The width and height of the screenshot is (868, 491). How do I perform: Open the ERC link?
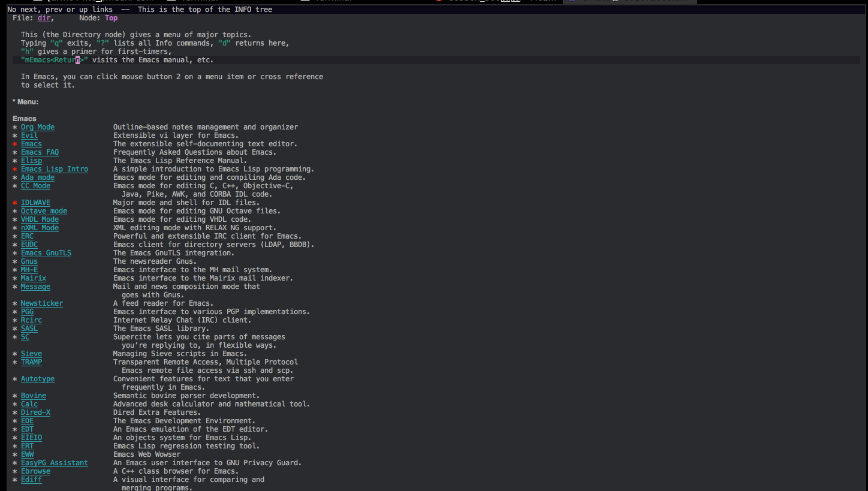[27, 236]
